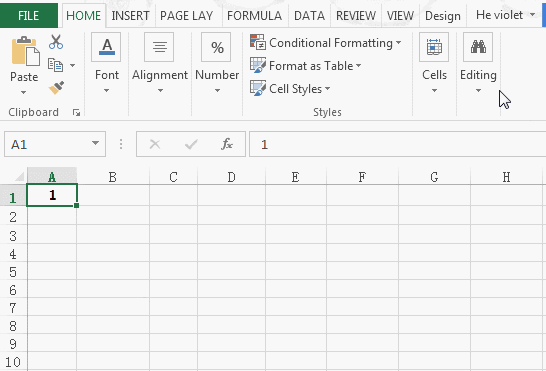Switch to the REVIEW tab

[x=356, y=16]
